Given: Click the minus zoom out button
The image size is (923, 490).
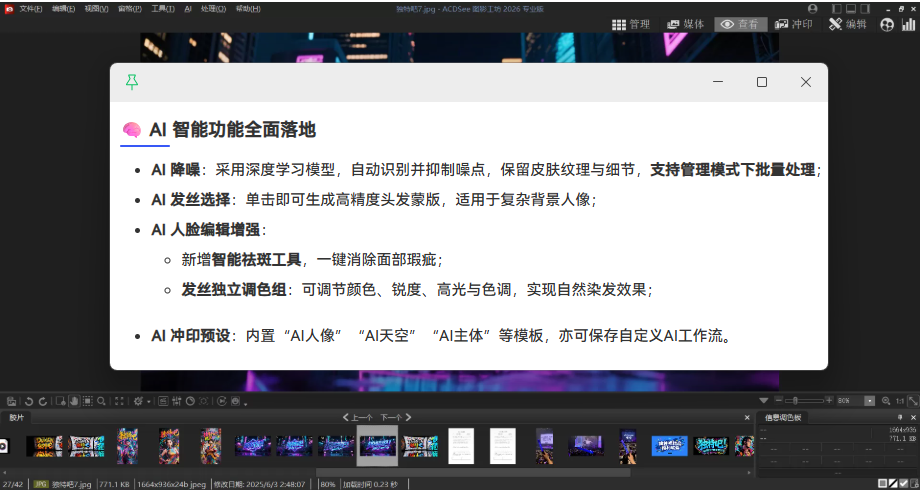Looking at the screenshot, I should [779, 400].
